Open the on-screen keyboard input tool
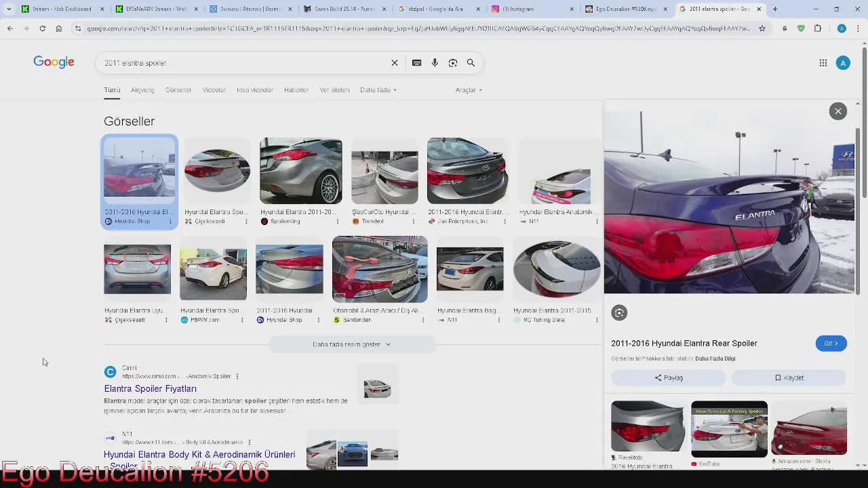This screenshot has width=868, height=488. point(416,63)
